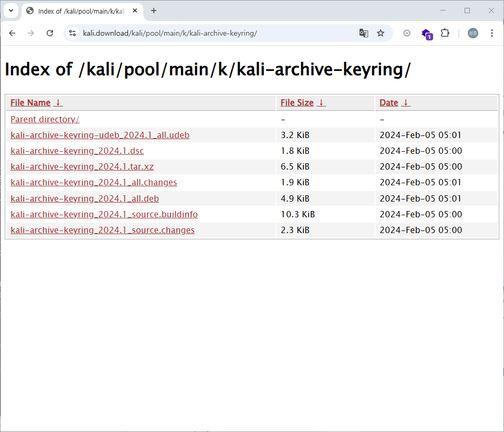The image size is (504, 432).
Task: Open the Extensions puzzle icon
Action: 445,33
